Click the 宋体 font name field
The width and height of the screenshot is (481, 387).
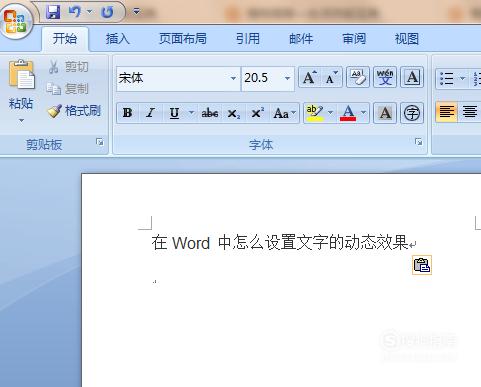click(173, 78)
